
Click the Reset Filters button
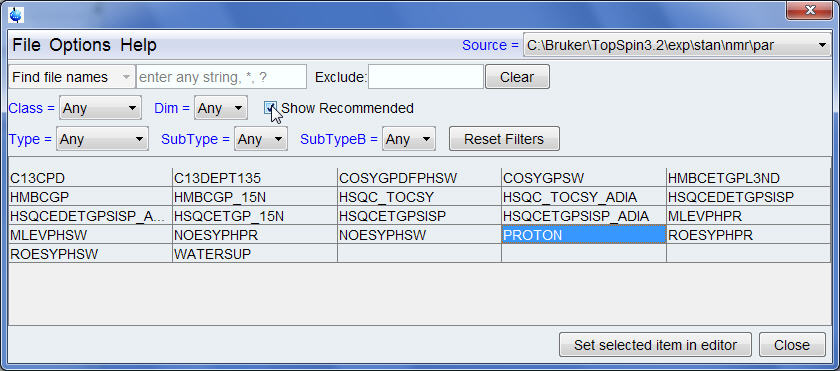click(x=504, y=139)
